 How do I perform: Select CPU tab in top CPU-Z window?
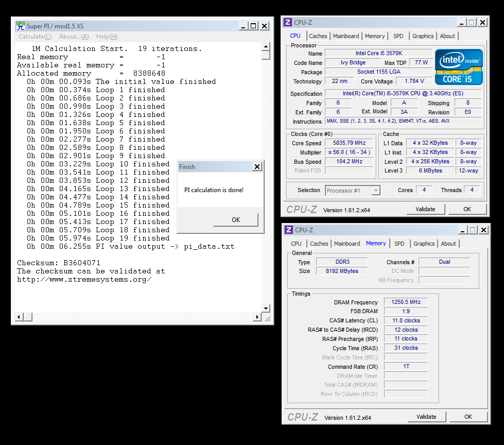295,36
